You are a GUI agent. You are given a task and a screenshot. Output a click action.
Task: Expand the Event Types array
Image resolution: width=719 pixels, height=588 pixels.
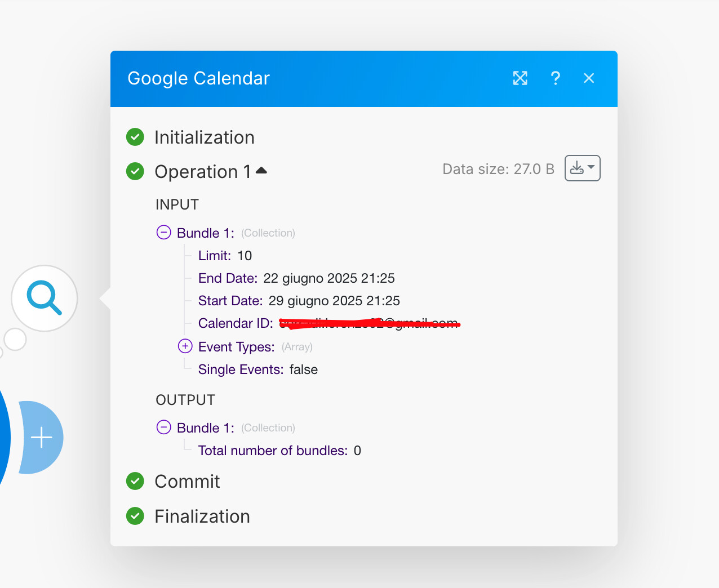tap(185, 346)
